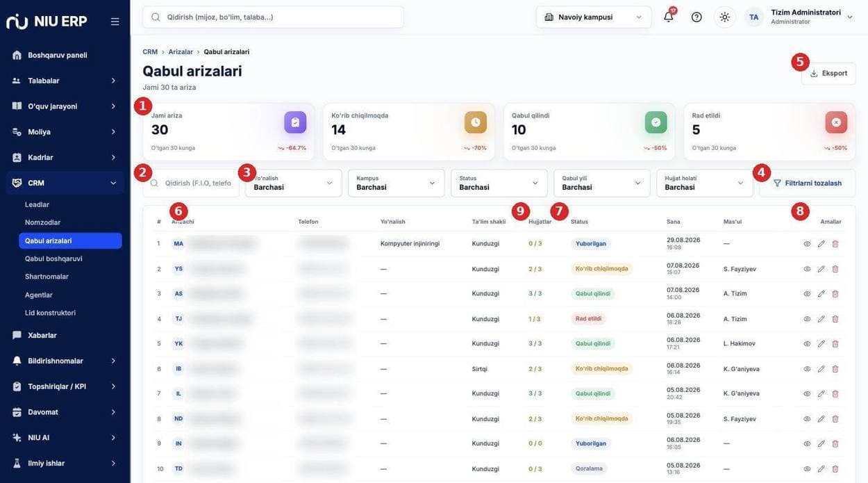This screenshot has height=483, width=868.
Task: Click the Ko'rib chiqilmoqda card clock icon
Action: click(476, 122)
